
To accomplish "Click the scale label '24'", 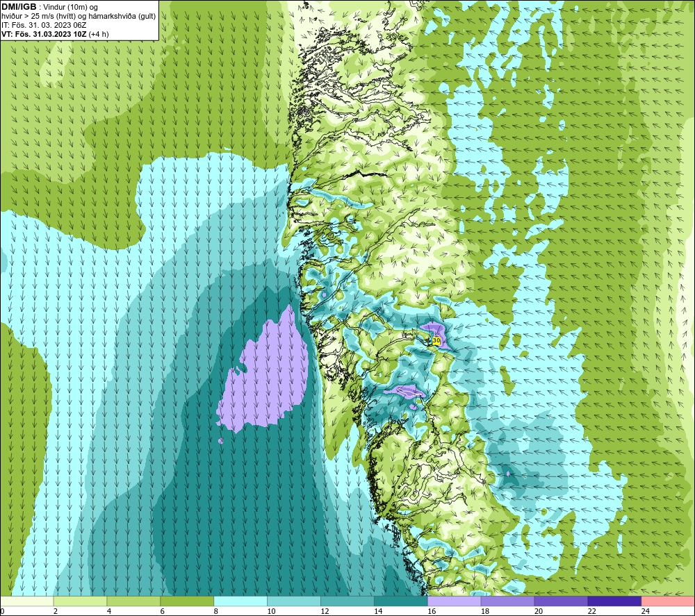I will point(646,611).
